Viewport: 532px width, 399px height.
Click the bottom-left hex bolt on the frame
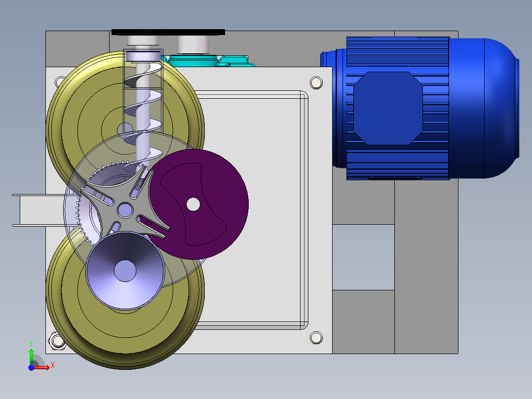click(x=56, y=341)
